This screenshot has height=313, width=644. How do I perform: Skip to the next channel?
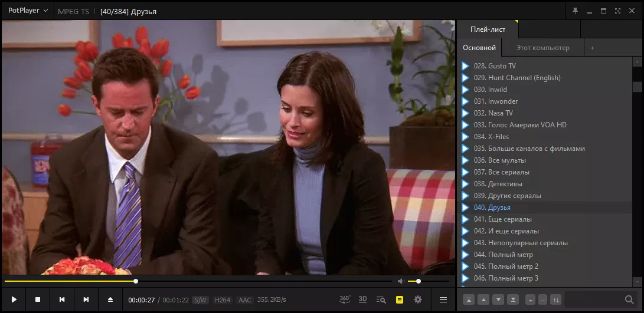(x=86, y=299)
